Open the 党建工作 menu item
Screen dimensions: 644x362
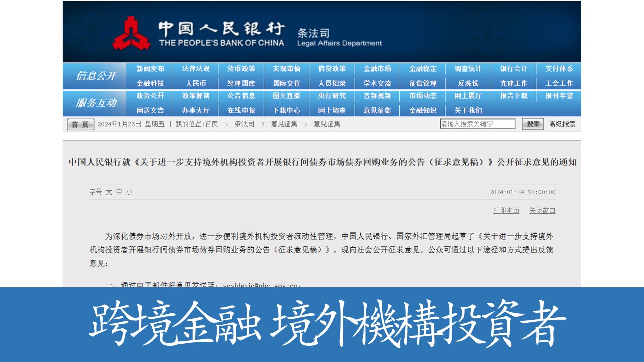514,83
